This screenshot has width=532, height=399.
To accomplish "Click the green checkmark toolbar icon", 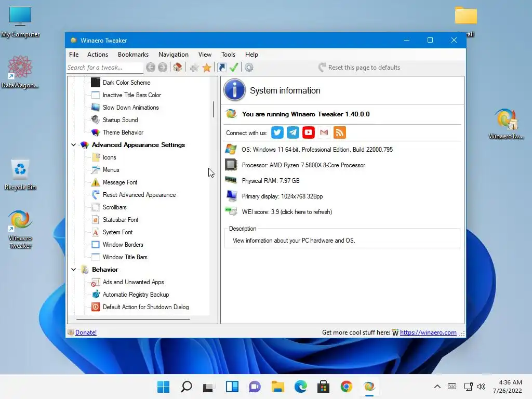I will point(234,68).
